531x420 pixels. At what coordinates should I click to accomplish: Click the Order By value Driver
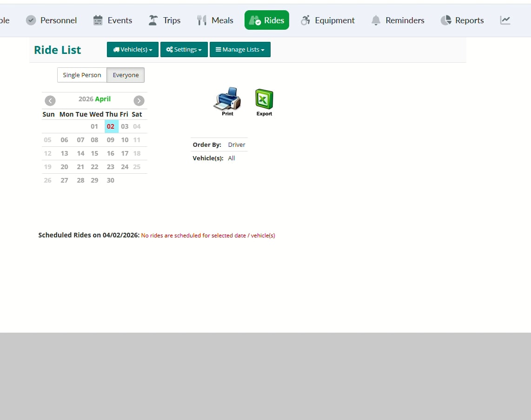(236, 145)
